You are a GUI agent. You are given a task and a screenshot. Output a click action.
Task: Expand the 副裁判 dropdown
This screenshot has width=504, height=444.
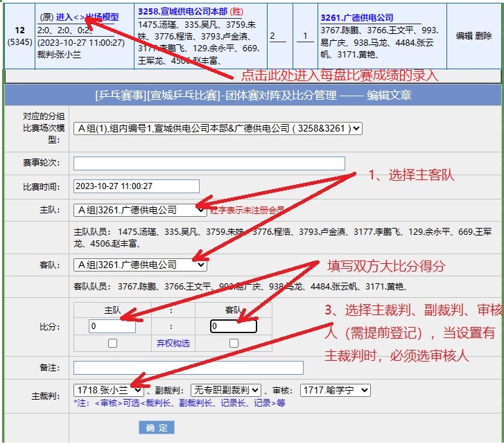226,391
